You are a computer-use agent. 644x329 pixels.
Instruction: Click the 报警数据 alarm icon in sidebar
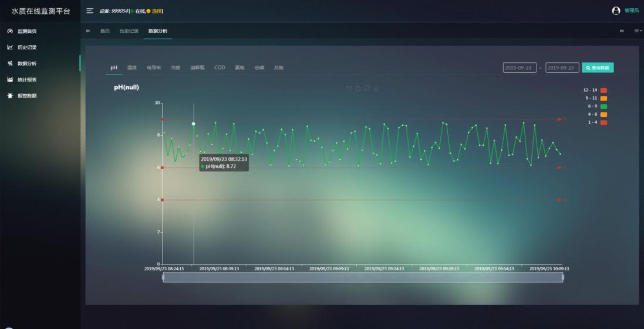10,95
